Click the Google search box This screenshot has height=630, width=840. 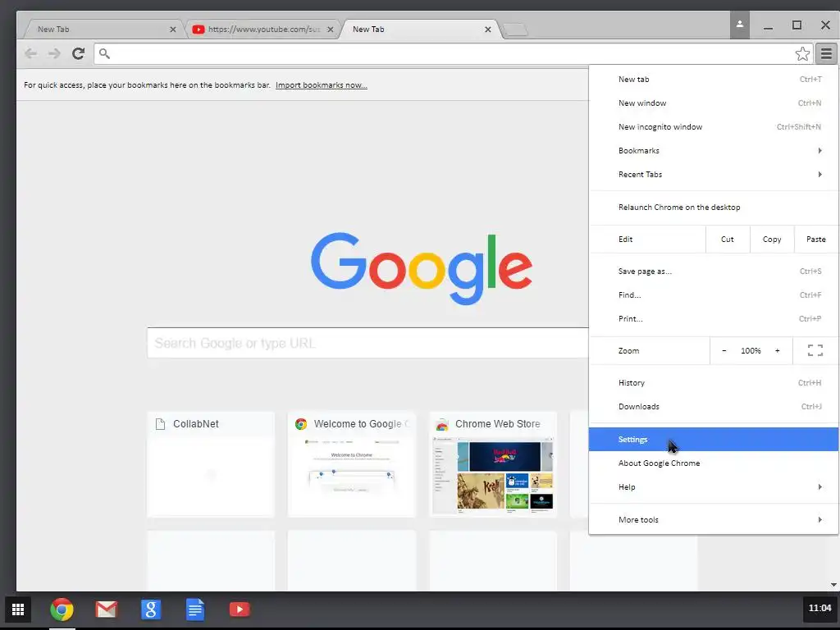click(367, 343)
